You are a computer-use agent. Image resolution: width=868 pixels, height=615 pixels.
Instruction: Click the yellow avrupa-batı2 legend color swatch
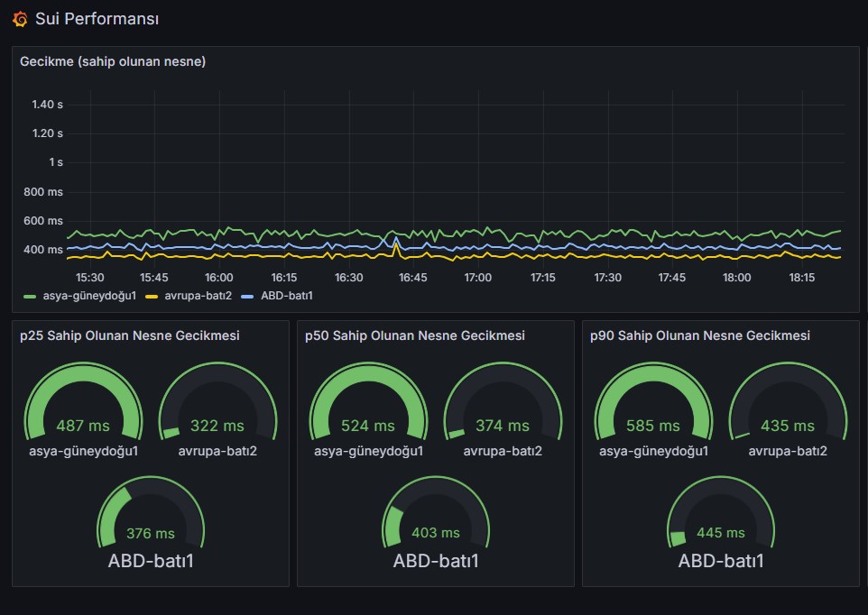[x=151, y=297]
